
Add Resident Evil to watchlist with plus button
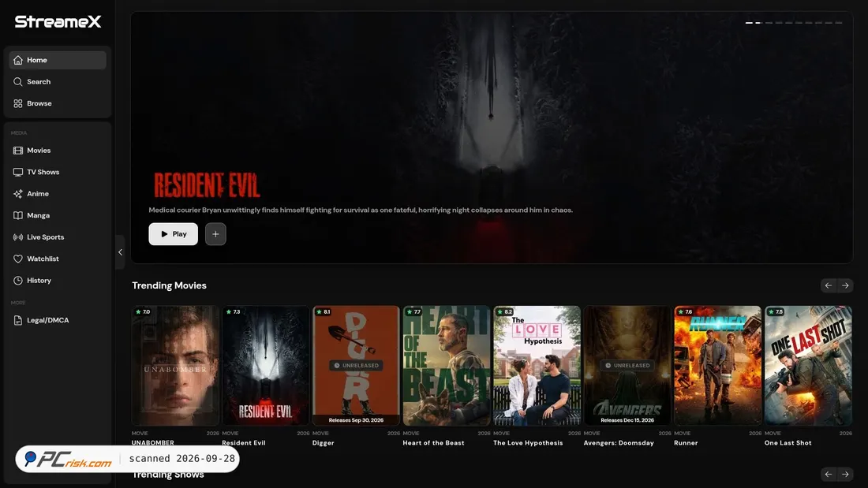pyautogui.click(x=215, y=234)
